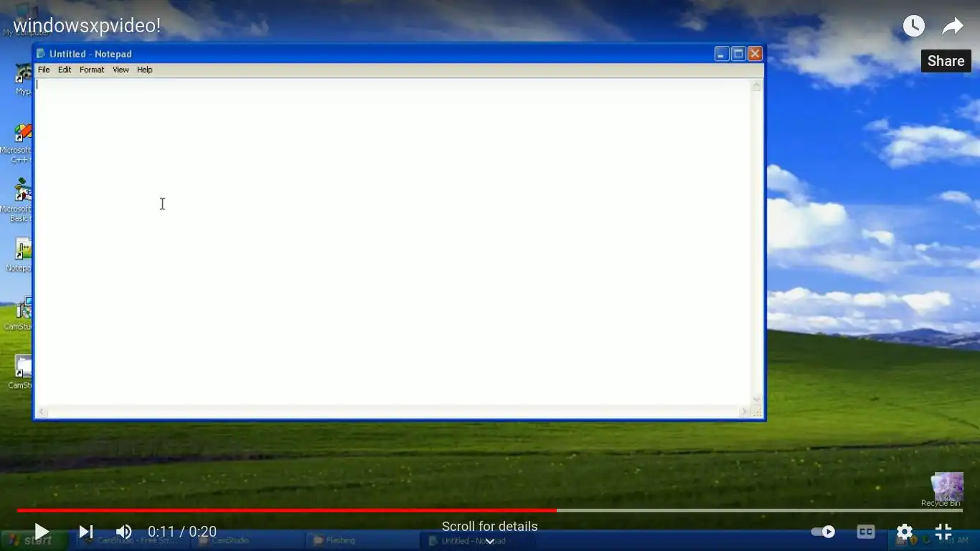Click the Flashing taskbar button
Screen dimensions: 980x551
coord(361,541)
